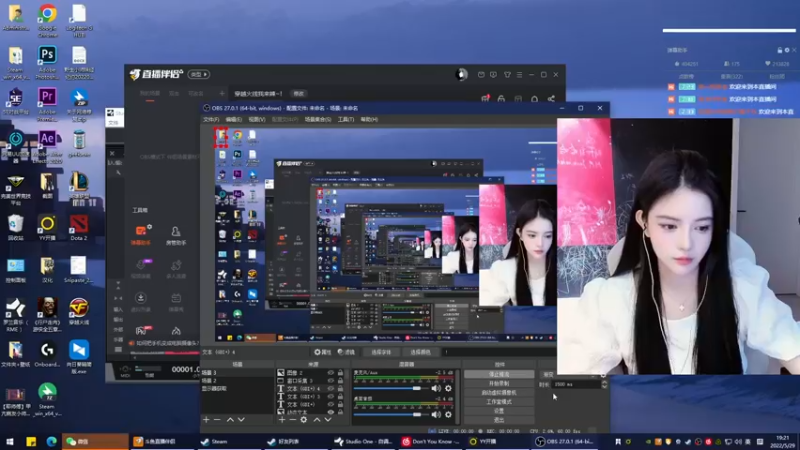This screenshot has width=800, height=450.
Task: Move source down with Sources panel down arrow
Action: (328, 419)
